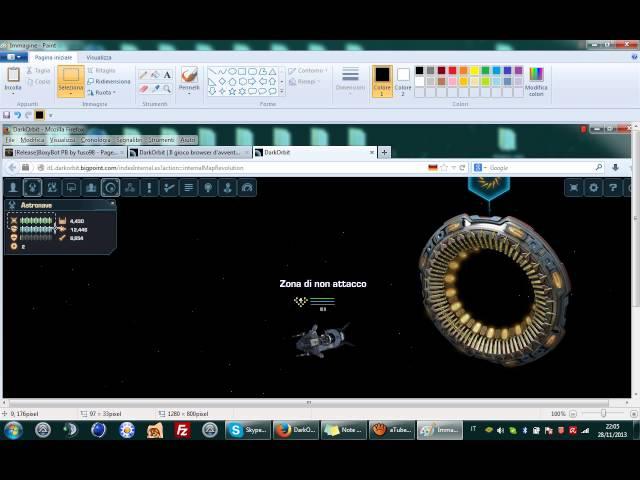The width and height of the screenshot is (640, 480).
Task: Select the Text tool (A)
Action: (167, 75)
